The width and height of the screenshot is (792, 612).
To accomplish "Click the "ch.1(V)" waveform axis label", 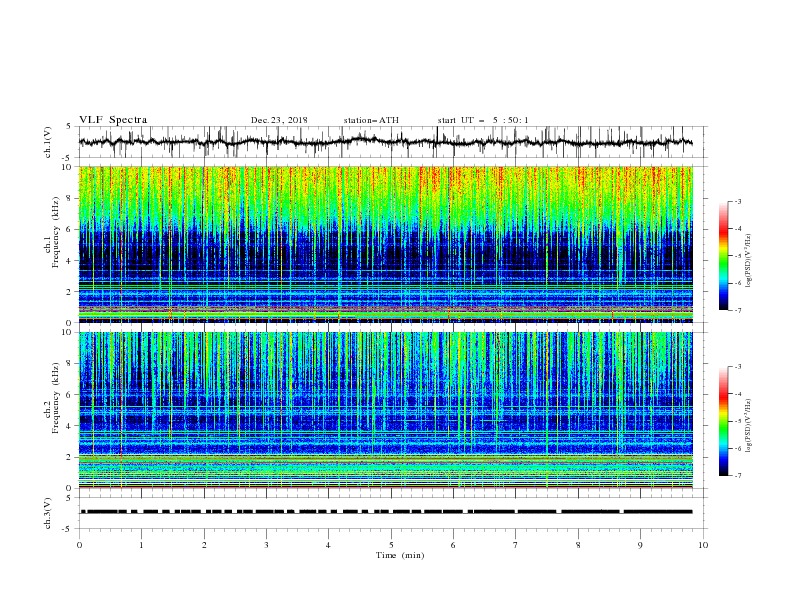I will point(48,142).
